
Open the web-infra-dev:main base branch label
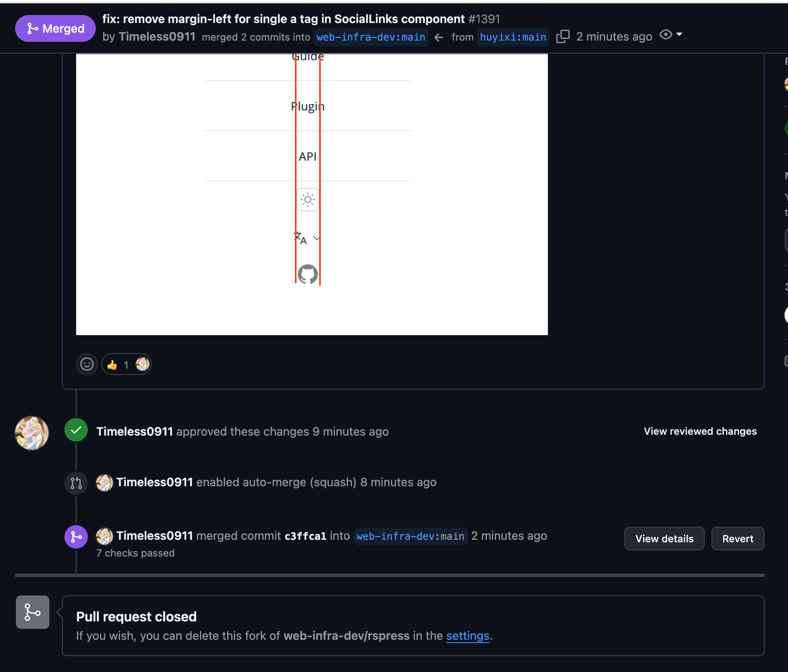[371, 37]
